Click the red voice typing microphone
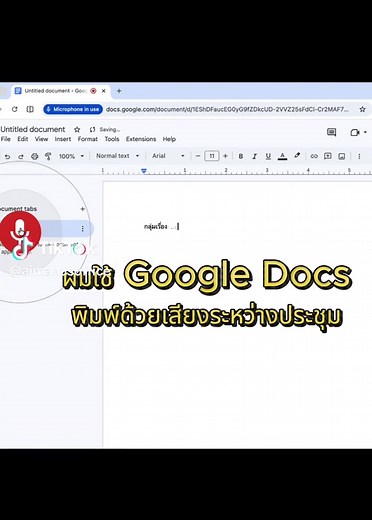The width and height of the screenshot is (372, 520). pos(20,231)
